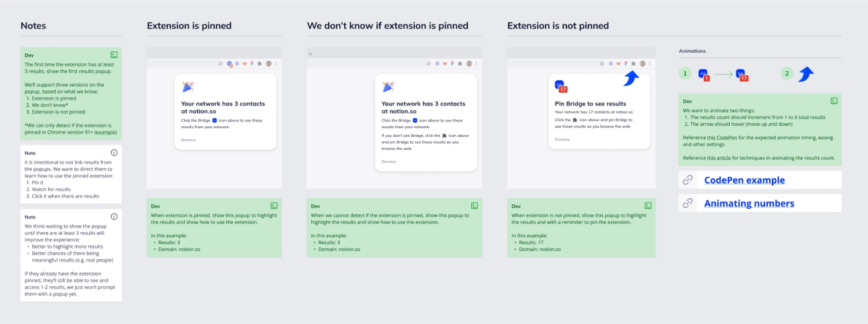Open the puzzle-piece extensions menu in the 'Extension is not pinned' browser

[x=633, y=63]
